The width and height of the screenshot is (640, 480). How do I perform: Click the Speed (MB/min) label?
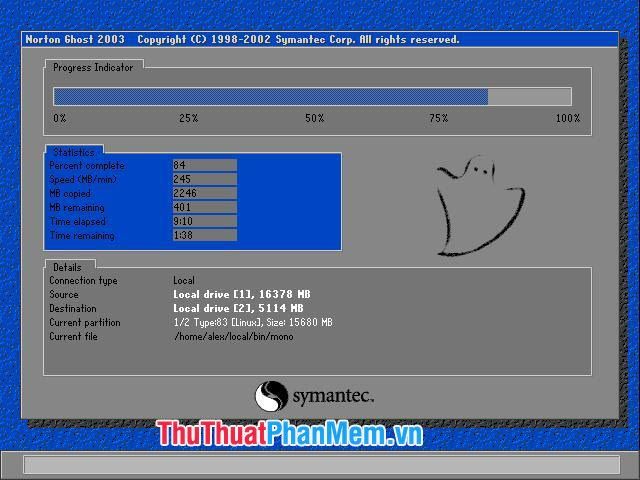(x=83, y=180)
